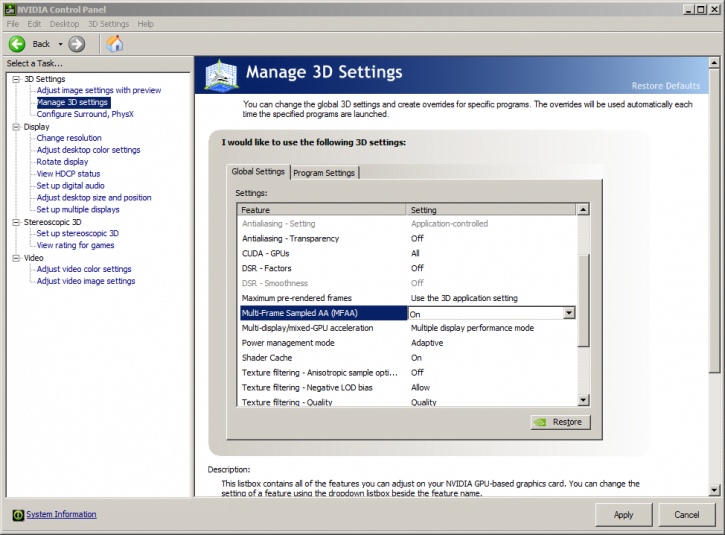Select the Power management mode row

click(288, 343)
